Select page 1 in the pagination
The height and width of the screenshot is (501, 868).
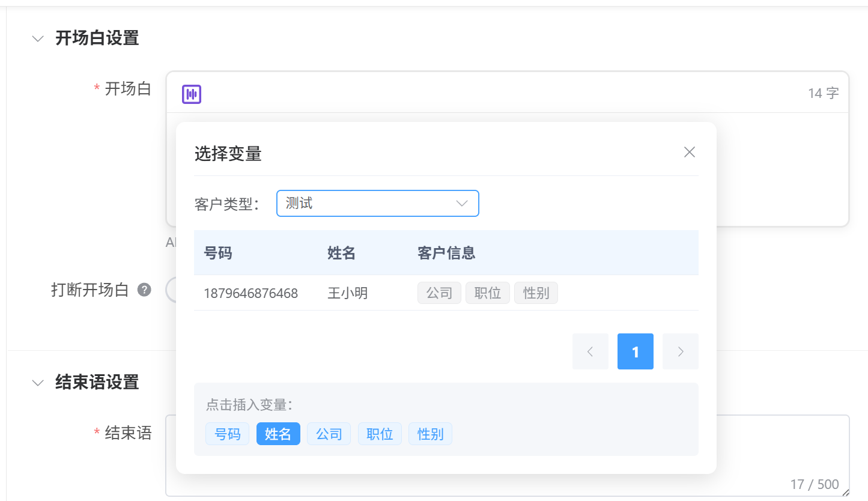pyautogui.click(x=635, y=351)
